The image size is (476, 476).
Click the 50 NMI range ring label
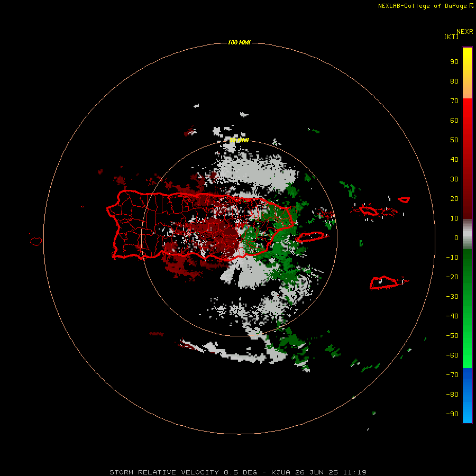(239, 140)
